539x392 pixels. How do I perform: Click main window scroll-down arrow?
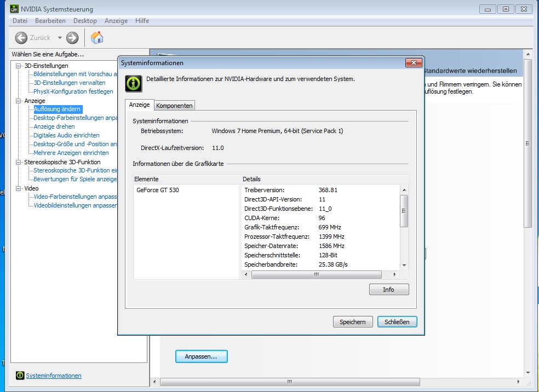click(528, 373)
